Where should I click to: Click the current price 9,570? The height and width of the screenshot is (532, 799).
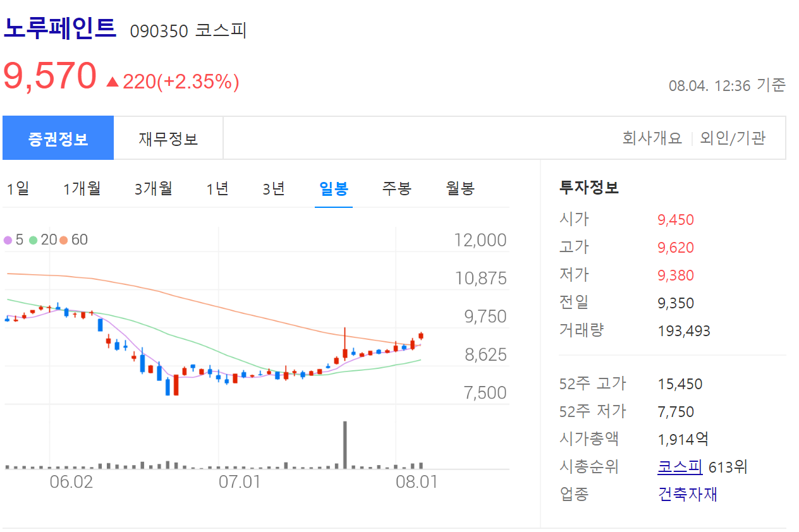pos(50,76)
